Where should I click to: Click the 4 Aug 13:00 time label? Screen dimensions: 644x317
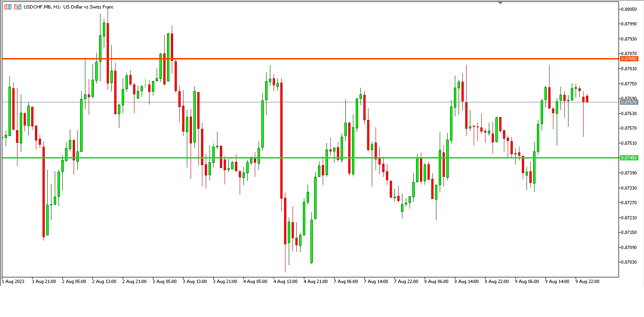click(285, 282)
